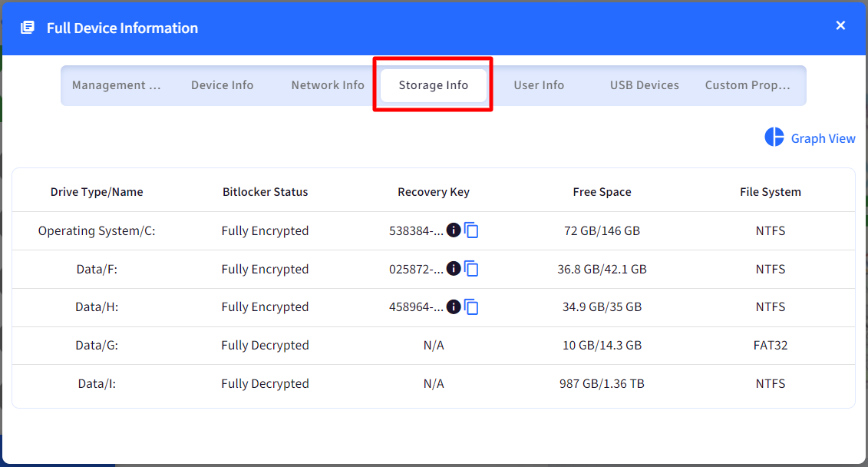Click the N/A recovery key for Data/G:

click(x=434, y=345)
